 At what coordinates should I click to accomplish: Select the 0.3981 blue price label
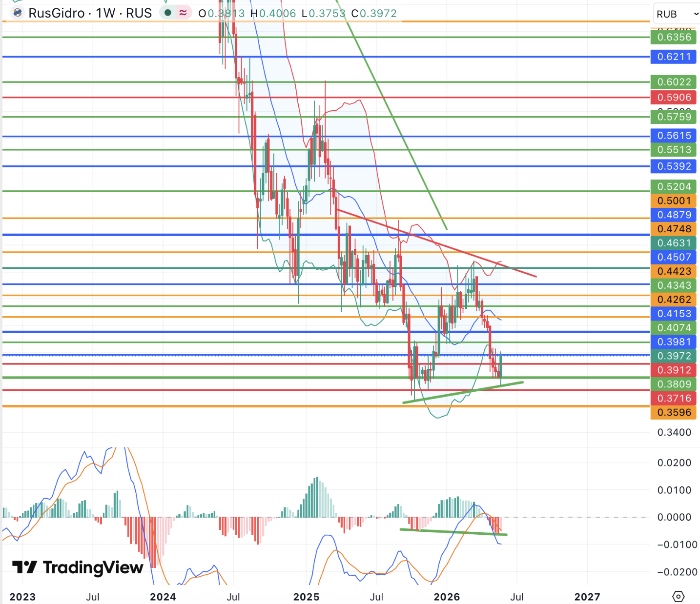(674, 342)
